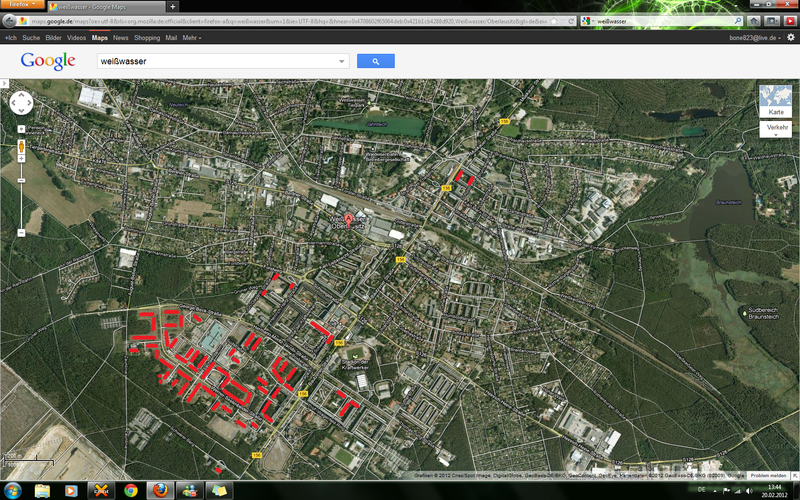This screenshot has height=500, width=800.
Task: Click the DE language indicator
Action: coord(701,490)
